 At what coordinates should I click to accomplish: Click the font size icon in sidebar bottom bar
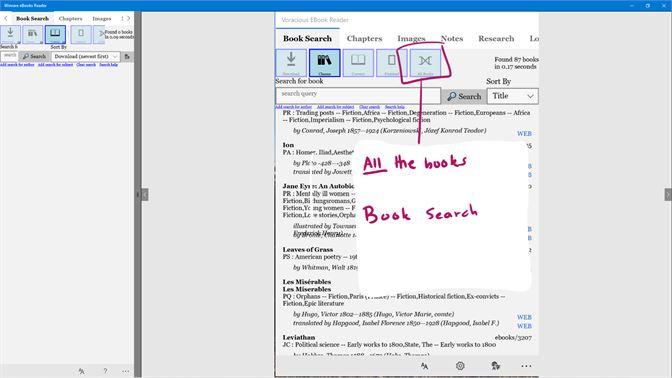coord(81,371)
